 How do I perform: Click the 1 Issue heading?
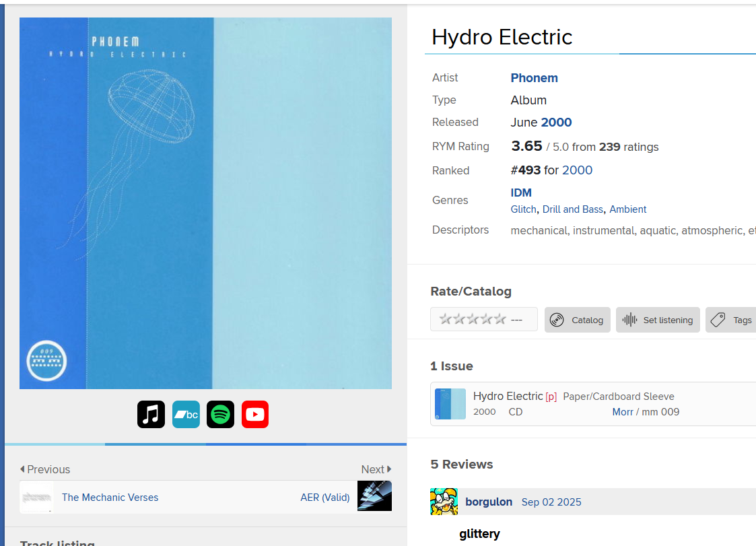452,366
